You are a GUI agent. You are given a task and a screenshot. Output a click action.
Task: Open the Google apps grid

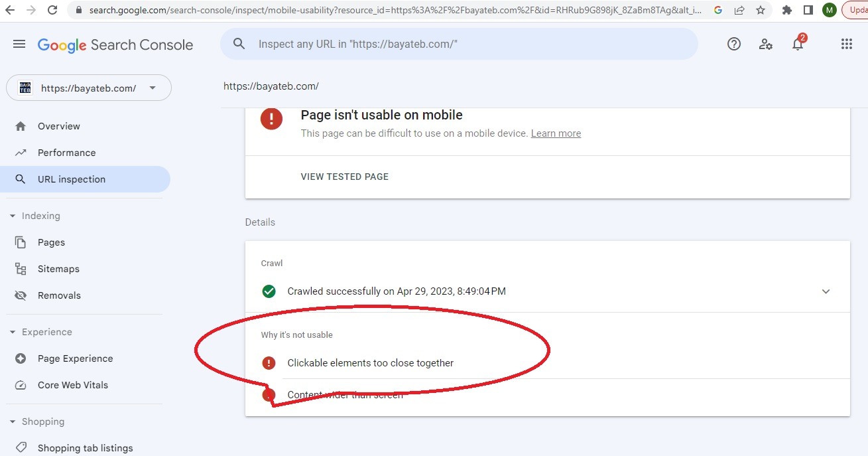tap(846, 44)
